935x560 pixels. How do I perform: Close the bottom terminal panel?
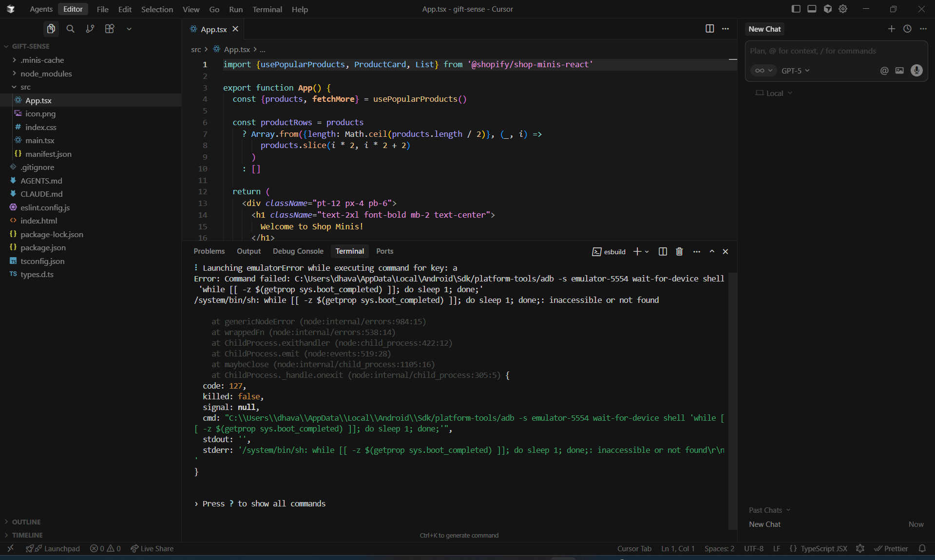coord(725,251)
